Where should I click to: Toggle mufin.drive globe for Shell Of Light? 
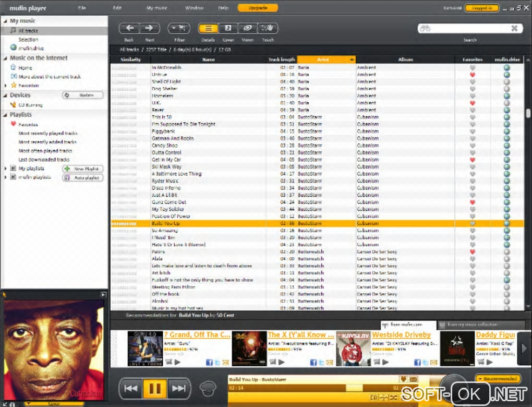pyautogui.click(x=507, y=82)
